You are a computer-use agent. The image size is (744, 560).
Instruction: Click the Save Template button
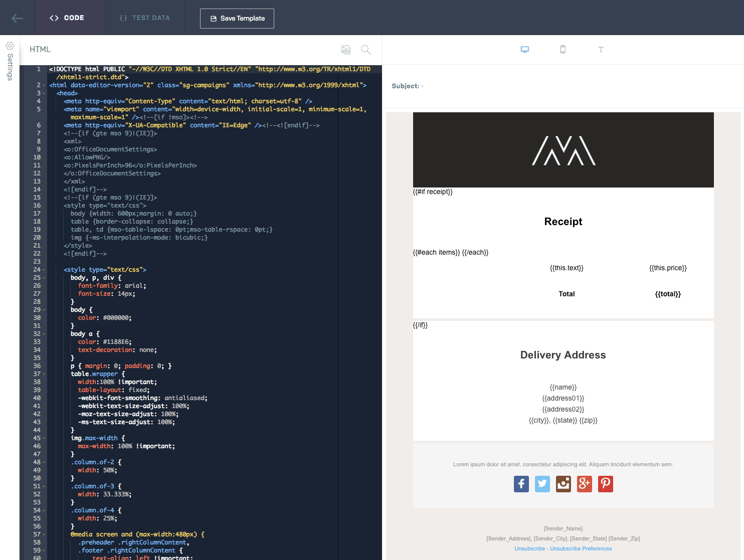point(237,19)
